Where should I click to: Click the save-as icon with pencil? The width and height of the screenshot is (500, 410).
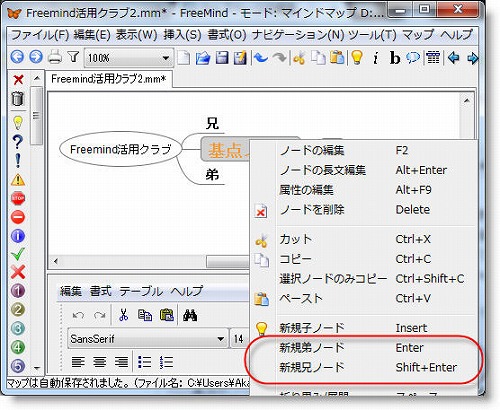(x=240, y=58)
